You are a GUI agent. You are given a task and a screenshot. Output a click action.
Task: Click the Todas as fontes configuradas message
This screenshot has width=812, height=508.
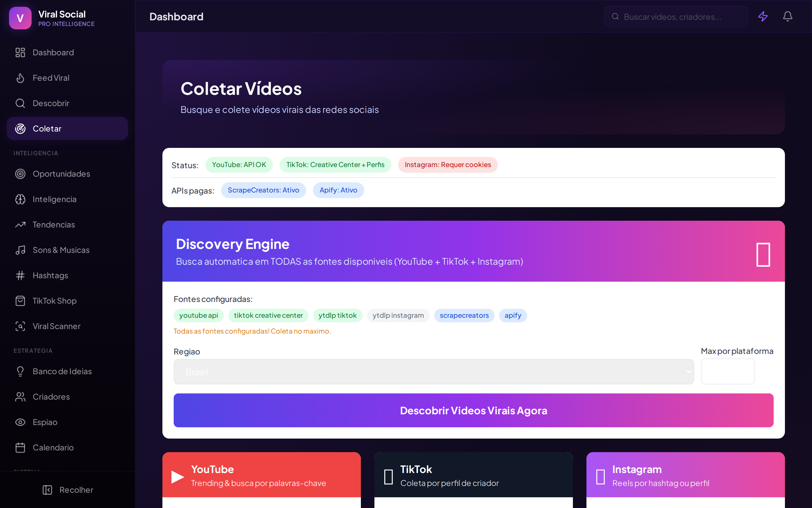point(252,331)
